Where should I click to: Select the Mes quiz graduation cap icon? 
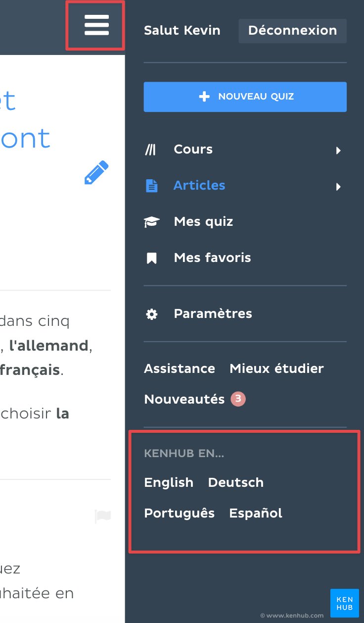pos(152,221)
